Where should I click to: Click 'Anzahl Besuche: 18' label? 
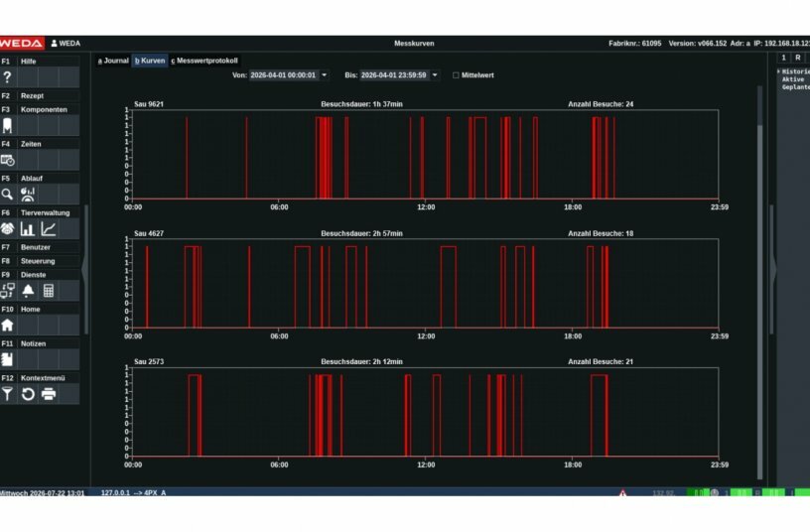[601, 233]
